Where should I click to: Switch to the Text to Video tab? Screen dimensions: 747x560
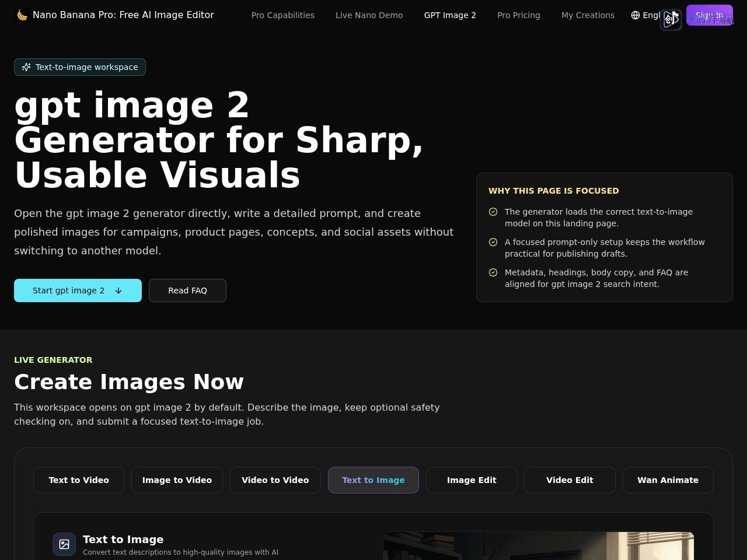pyautogui.click(x=79, y=480)
